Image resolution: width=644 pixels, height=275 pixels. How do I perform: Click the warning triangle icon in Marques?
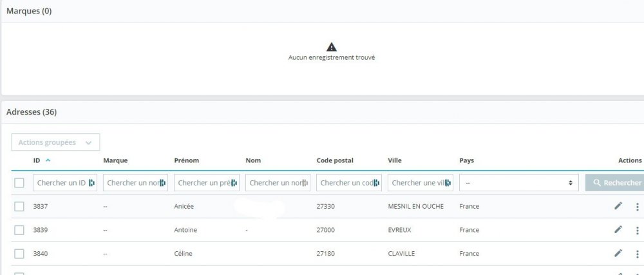331,46
